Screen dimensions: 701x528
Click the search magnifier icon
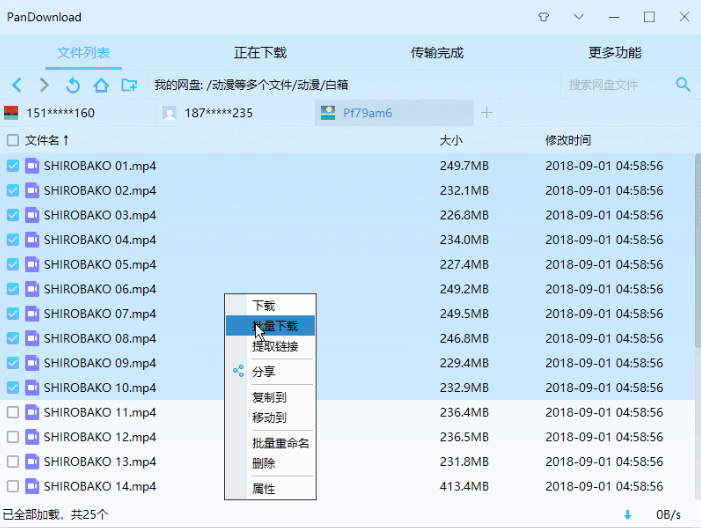(x=683, y=84)
